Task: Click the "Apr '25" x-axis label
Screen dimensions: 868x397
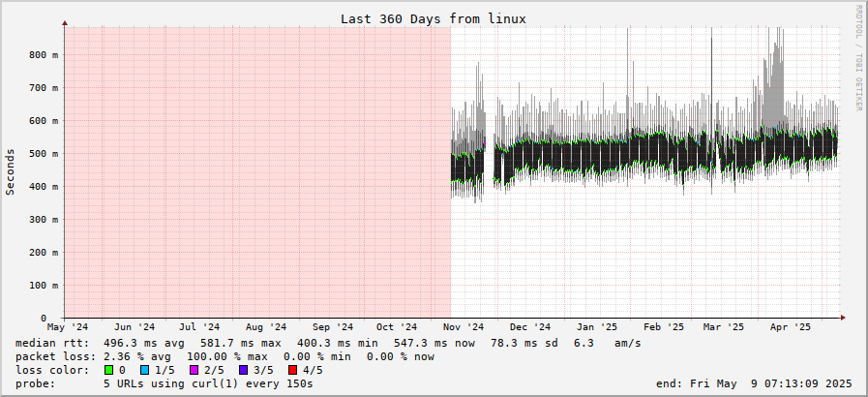Action: [x=791, y=327]
